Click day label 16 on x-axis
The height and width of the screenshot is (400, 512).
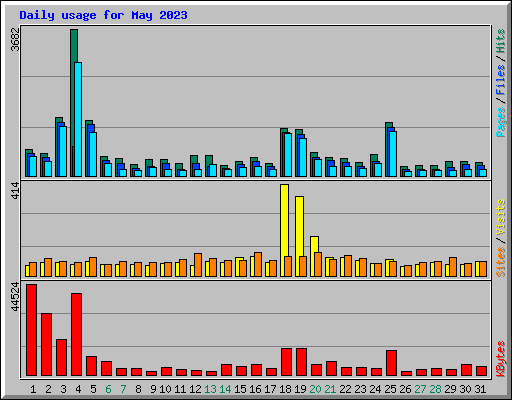[255, 389]
